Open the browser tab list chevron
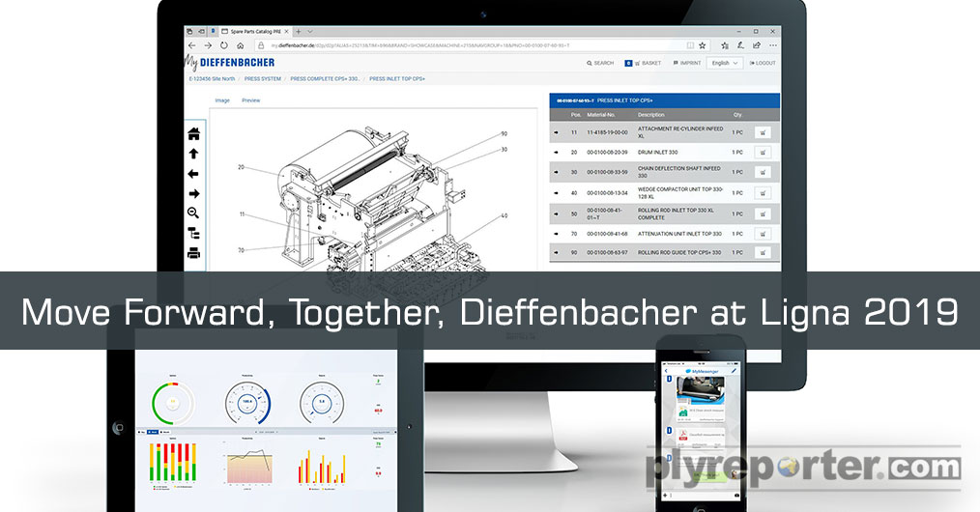Screen dimensions: 980x512 (310, 31)
